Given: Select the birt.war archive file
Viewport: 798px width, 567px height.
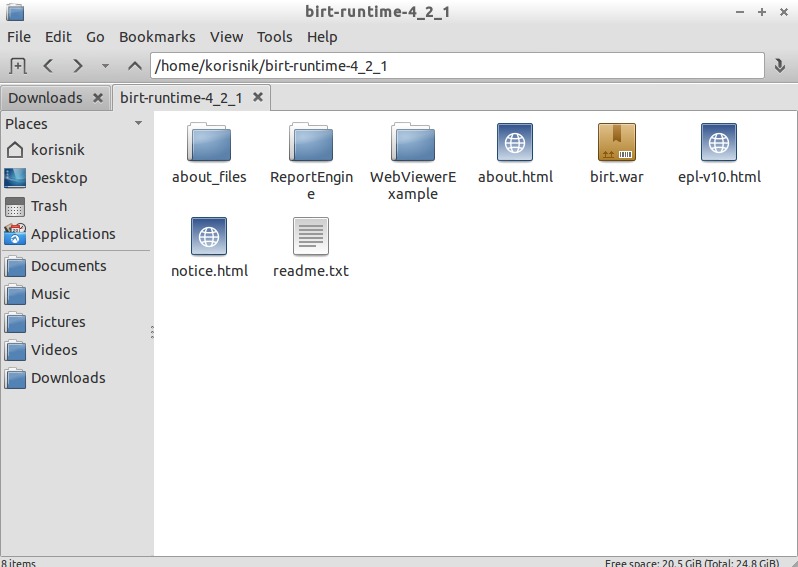Looking at the screenshot, I should [617, 154].
